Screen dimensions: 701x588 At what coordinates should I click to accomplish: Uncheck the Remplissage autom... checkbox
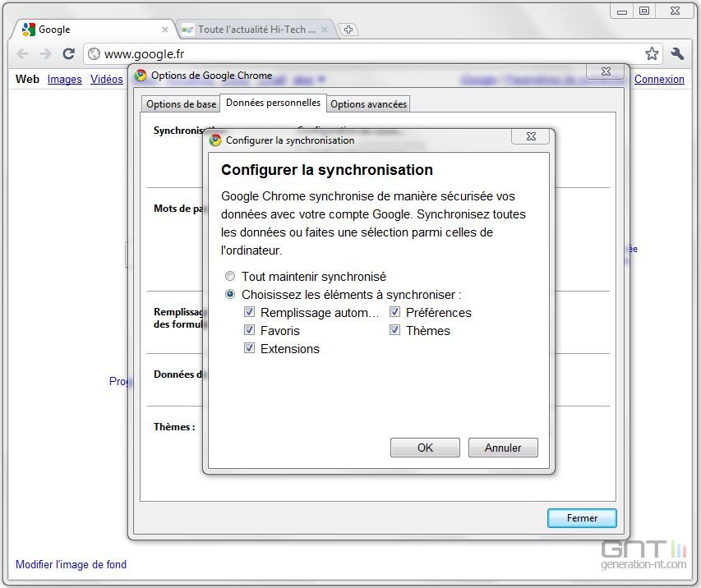[x=249, y=312]
